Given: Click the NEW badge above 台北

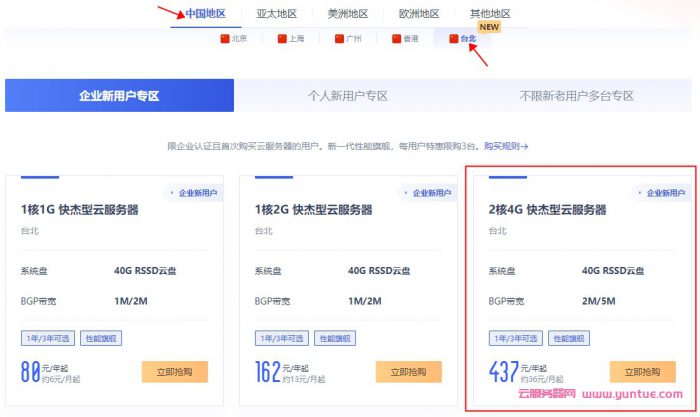Looking at the screenshot, I should pyautogui.click(x=488, y=28).
